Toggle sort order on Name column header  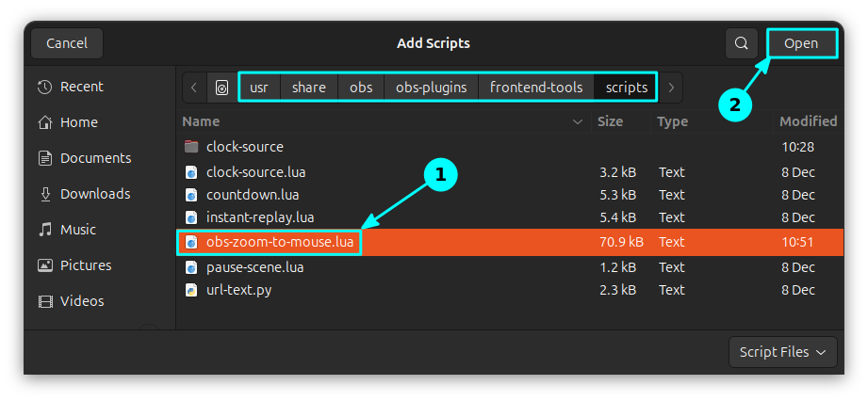point(377,121)
